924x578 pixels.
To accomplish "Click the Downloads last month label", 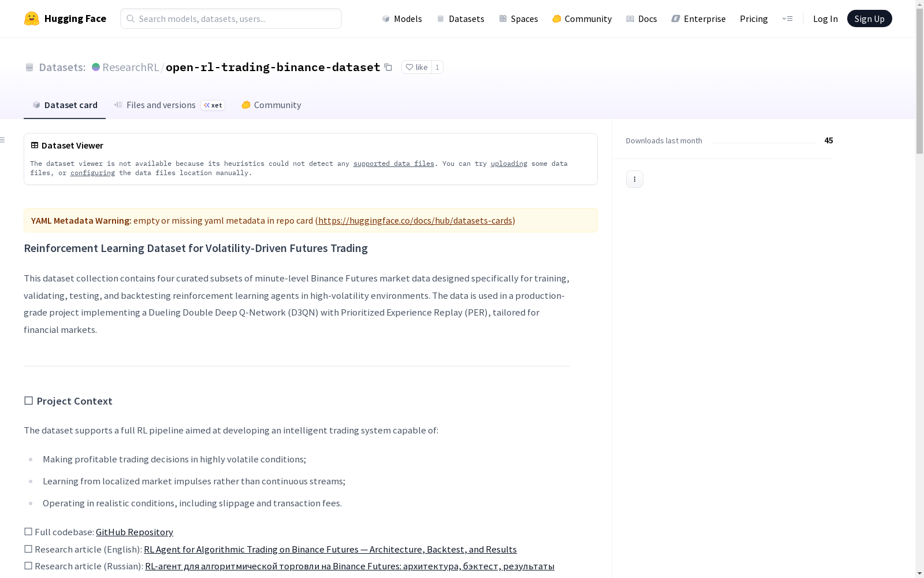I will pos(664,140).
